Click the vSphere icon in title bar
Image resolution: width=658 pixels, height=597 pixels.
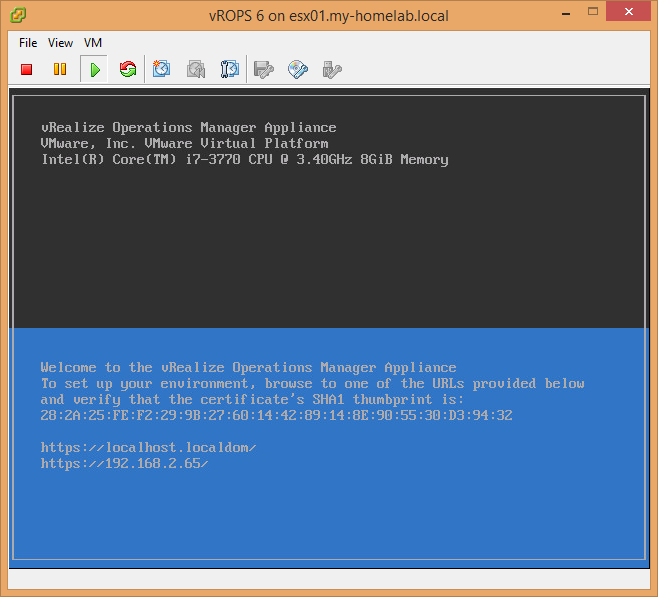[17, 14]
